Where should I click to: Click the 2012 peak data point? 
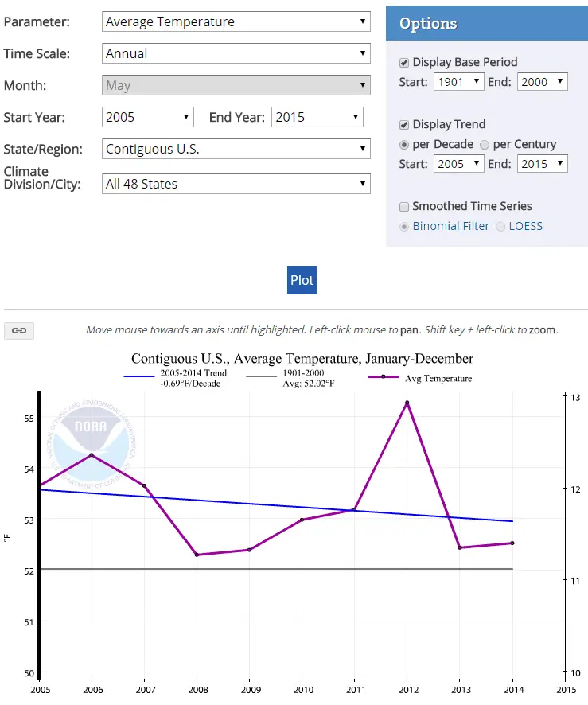407,403
